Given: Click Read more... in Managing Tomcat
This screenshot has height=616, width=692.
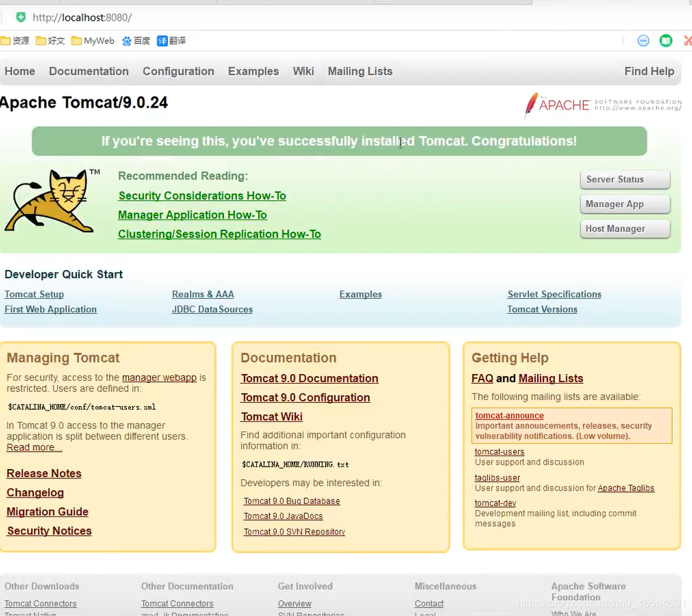Looking at the screenshot, I should [34, 447].
